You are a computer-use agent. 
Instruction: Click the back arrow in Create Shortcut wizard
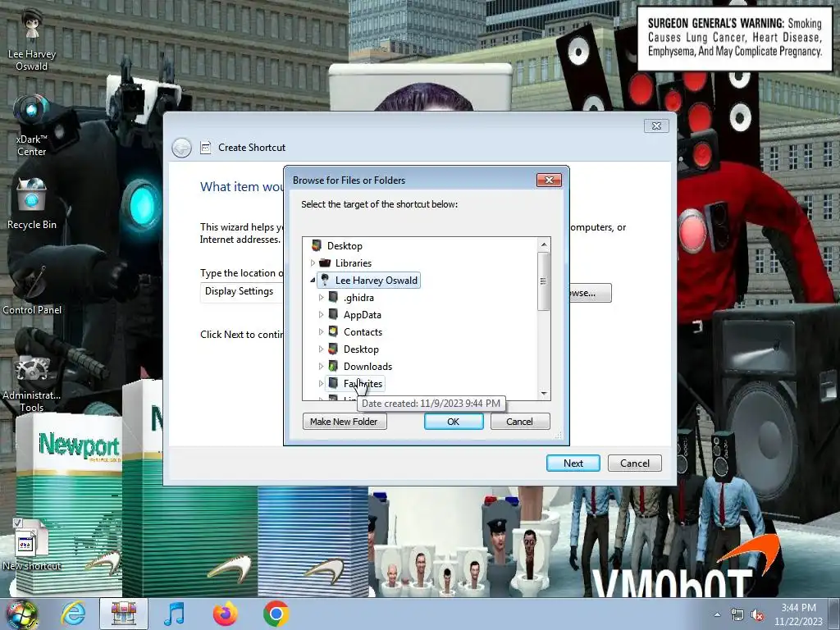point(181,148)
